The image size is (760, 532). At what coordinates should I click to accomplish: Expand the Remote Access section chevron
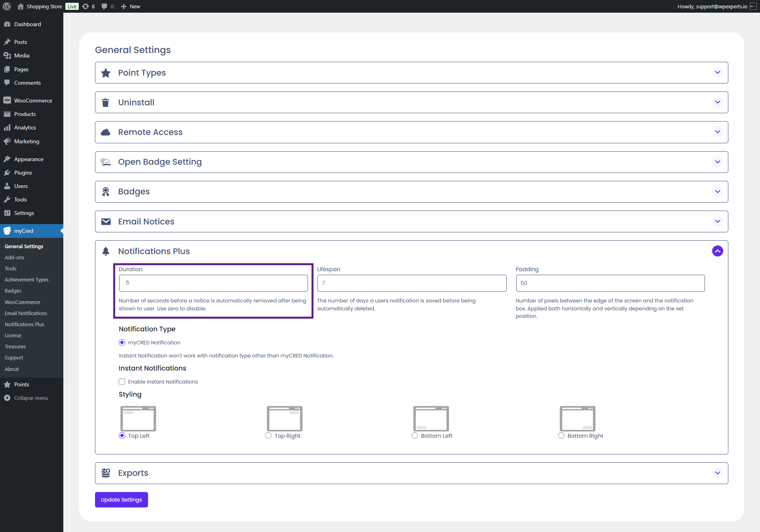[x=717, y=132]
